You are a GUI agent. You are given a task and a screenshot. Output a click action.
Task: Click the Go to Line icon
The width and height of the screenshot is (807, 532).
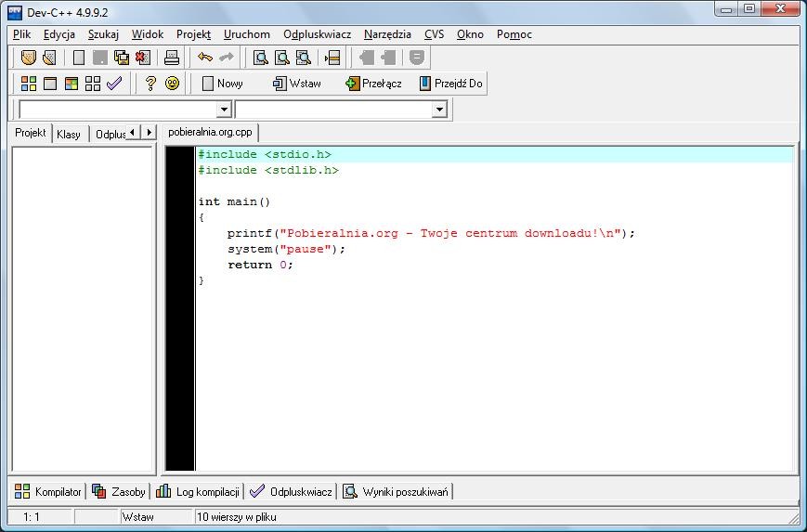click(x=332, y=58)
